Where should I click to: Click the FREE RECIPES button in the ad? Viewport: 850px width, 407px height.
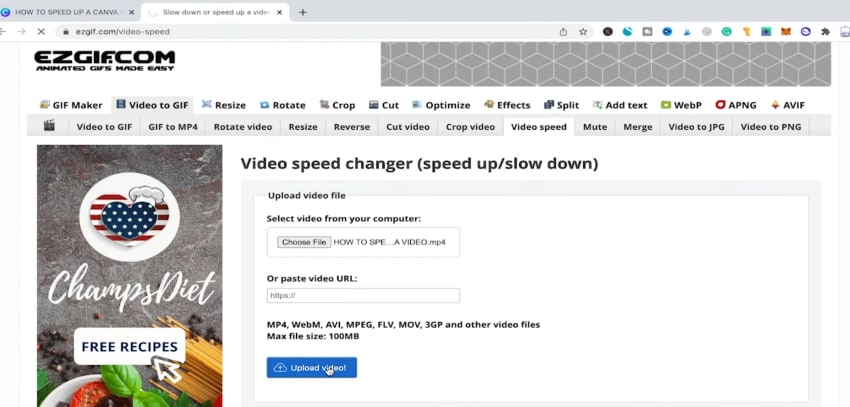point(130,346)
